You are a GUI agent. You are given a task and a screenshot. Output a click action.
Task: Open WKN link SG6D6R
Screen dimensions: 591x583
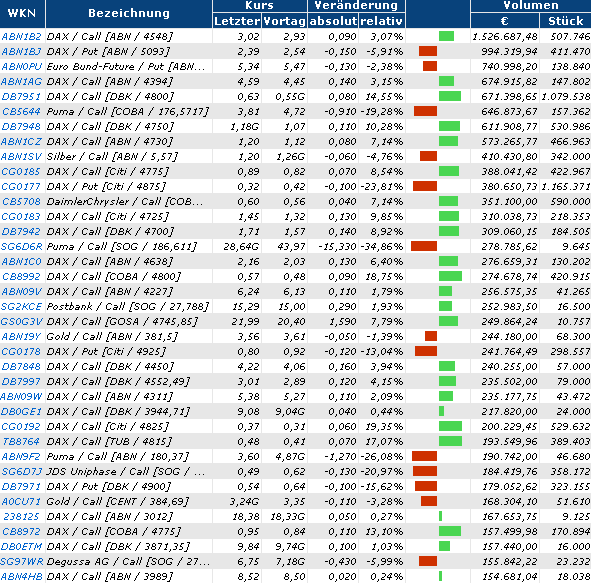coord(21,246)
